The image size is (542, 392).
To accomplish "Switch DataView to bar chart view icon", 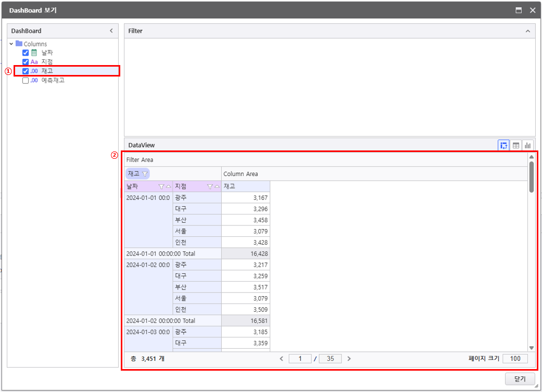I will click(528, 146).
